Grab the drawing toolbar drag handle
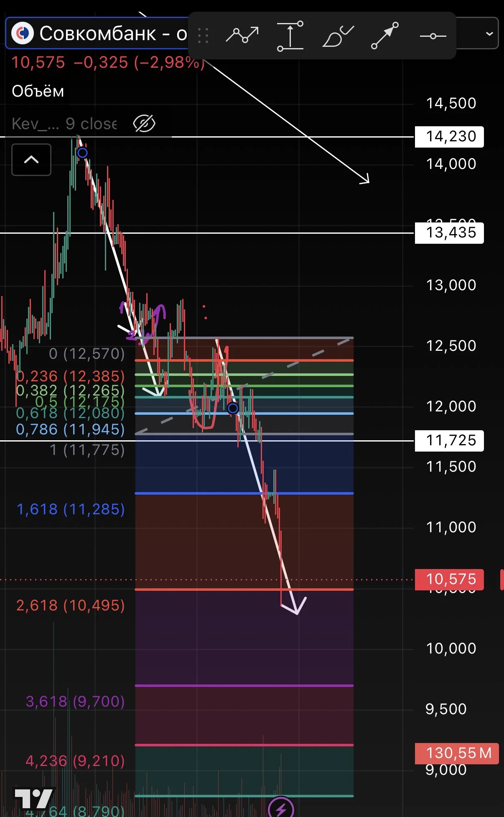This screenshot has width=504, height=817. pyautogui.click(x=203, y=36)
